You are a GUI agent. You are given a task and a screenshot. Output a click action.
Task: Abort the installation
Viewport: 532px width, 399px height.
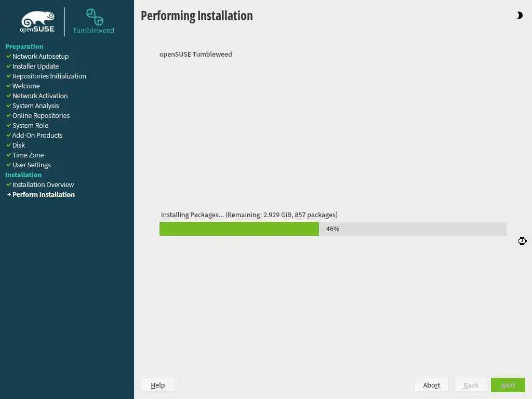[x=432, y=385]
